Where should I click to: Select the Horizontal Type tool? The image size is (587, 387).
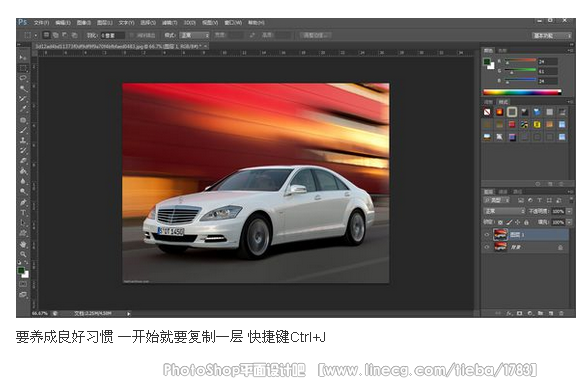[x=23, y=213]
